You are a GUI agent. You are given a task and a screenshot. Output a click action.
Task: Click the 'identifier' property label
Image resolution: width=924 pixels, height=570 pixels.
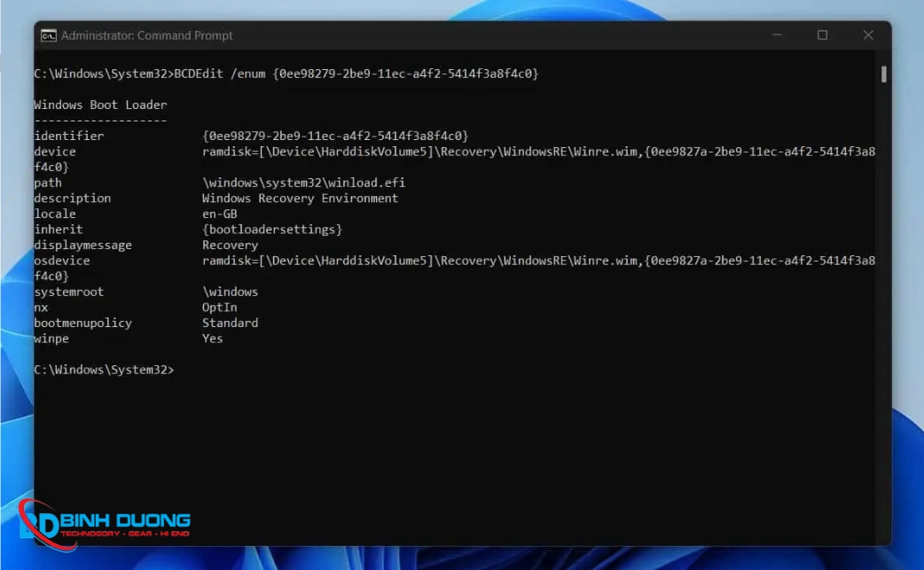[69, 136]
